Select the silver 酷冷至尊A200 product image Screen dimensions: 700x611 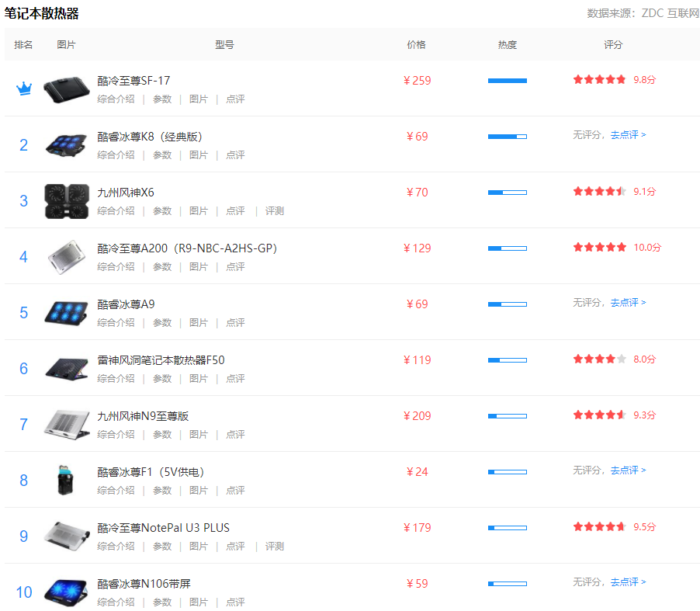point(67,256)
